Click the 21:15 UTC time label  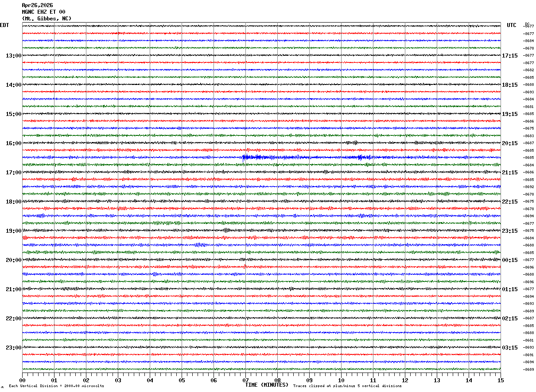(x=509, y=173)
